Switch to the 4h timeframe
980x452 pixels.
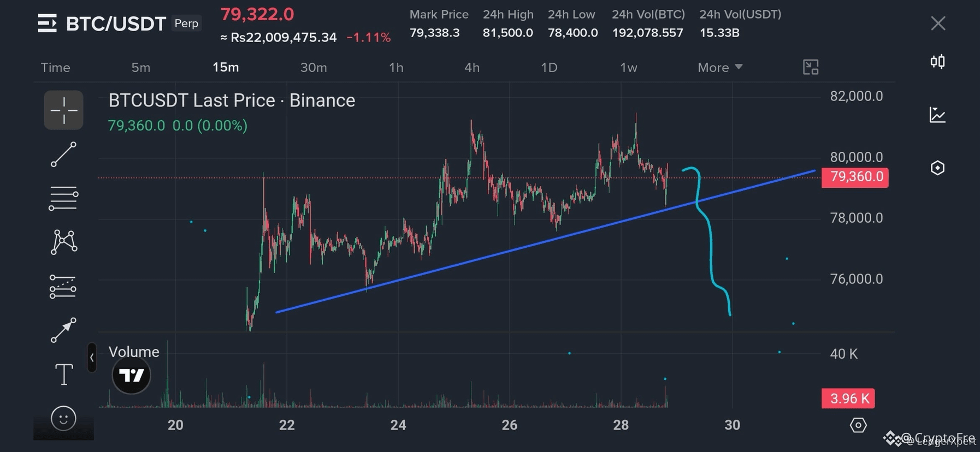[472, 68]
